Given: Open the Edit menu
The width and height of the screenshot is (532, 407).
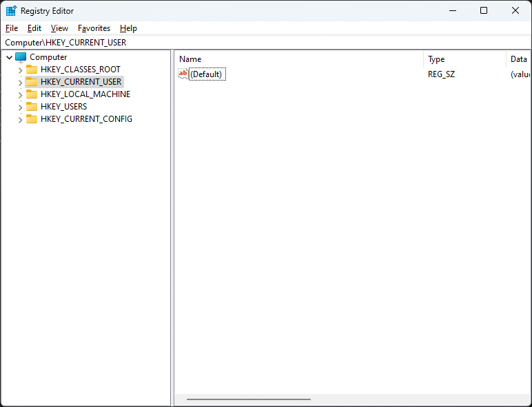Looking at the screenshot, I should pos(34,28).
